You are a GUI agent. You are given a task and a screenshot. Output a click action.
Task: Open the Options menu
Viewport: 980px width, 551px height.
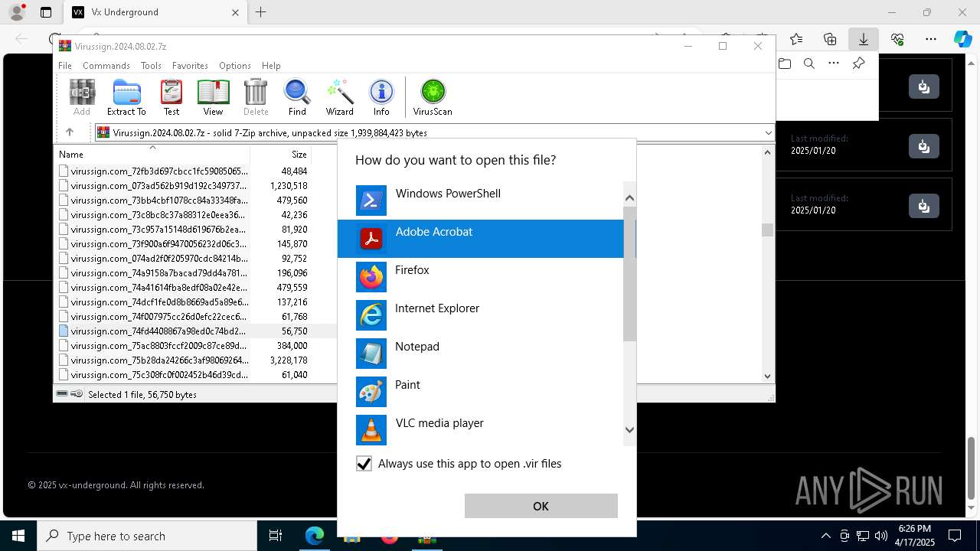(234, 66)
